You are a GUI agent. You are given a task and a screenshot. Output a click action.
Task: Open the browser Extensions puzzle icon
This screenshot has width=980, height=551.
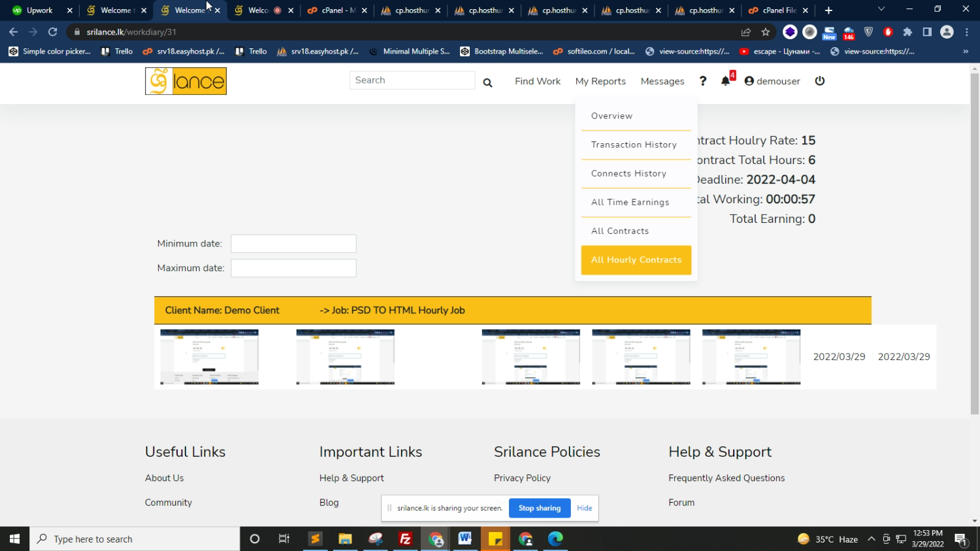[907, 32]
